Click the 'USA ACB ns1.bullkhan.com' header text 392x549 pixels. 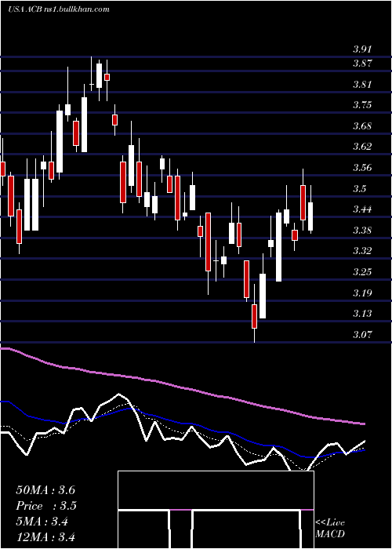(x=59, y=9)
